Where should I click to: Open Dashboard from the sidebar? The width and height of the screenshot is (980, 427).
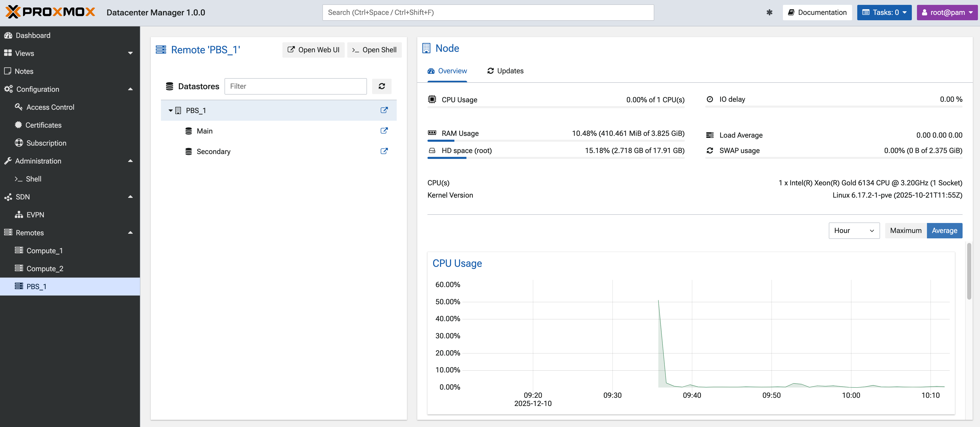coord(33,35)
